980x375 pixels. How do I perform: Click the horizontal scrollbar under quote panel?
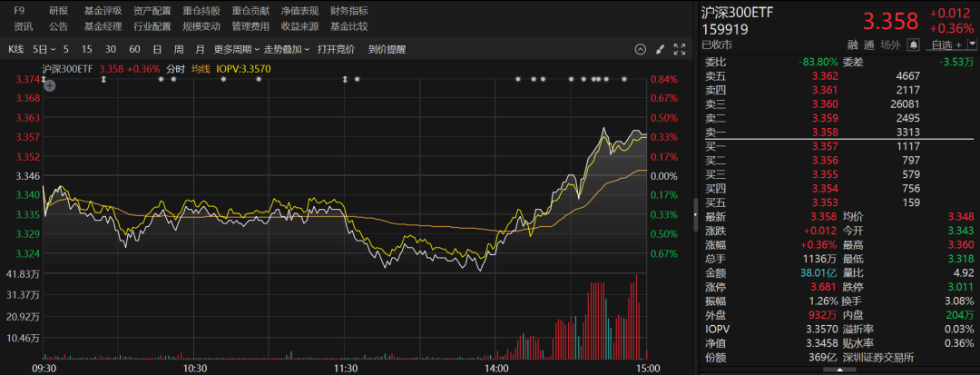point(838,370)
